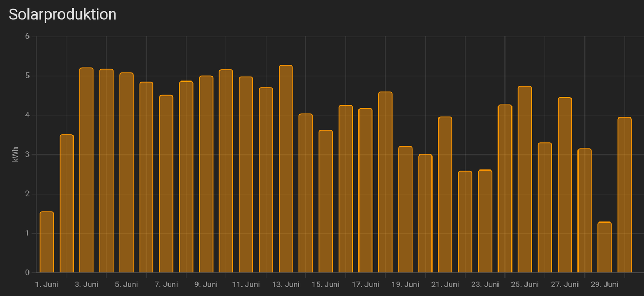Select the bar for 21. Juni
This screenshot has width=644, height=296.
click(x=445, y=195)
